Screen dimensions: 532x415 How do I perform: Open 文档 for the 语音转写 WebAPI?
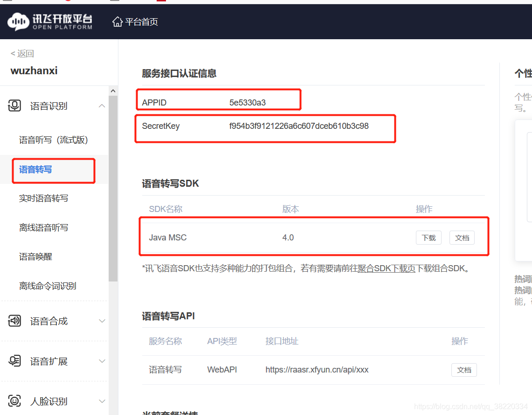pyautogui.click(x=464, y=370)
